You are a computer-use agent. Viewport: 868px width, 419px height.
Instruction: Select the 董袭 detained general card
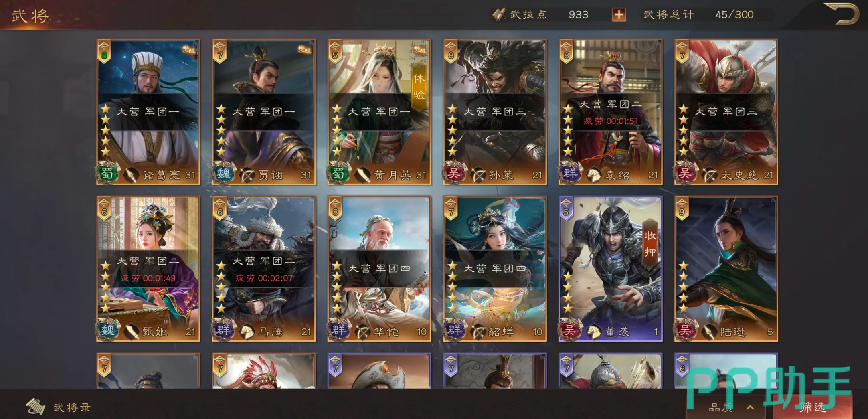coord(611,269)
